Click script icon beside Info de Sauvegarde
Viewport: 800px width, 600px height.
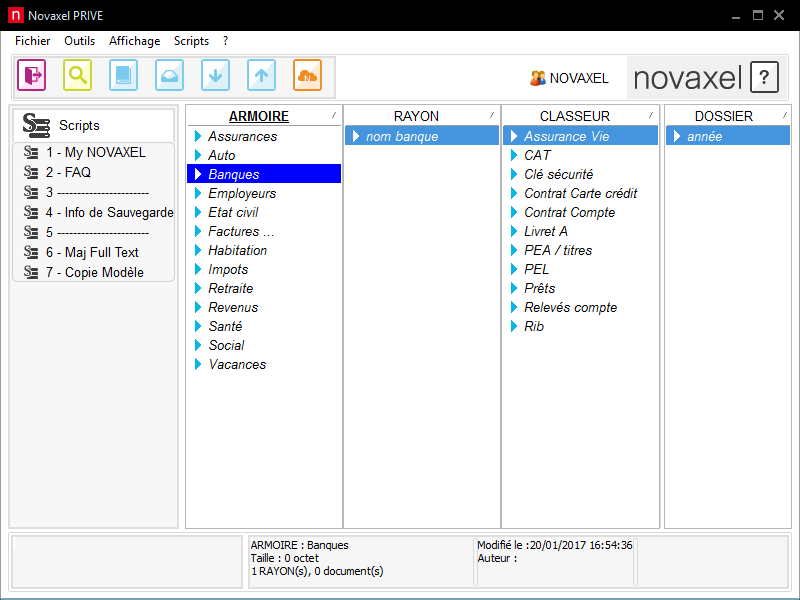point(31,212)
